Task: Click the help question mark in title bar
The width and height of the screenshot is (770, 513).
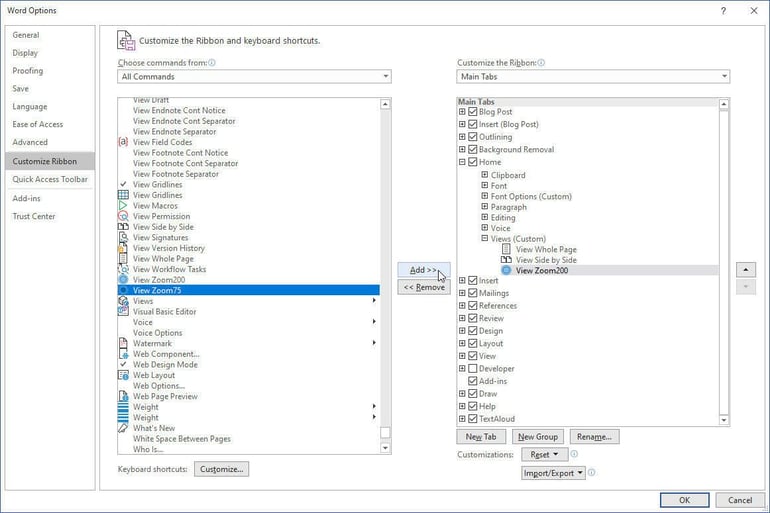Action: point(723,11)
